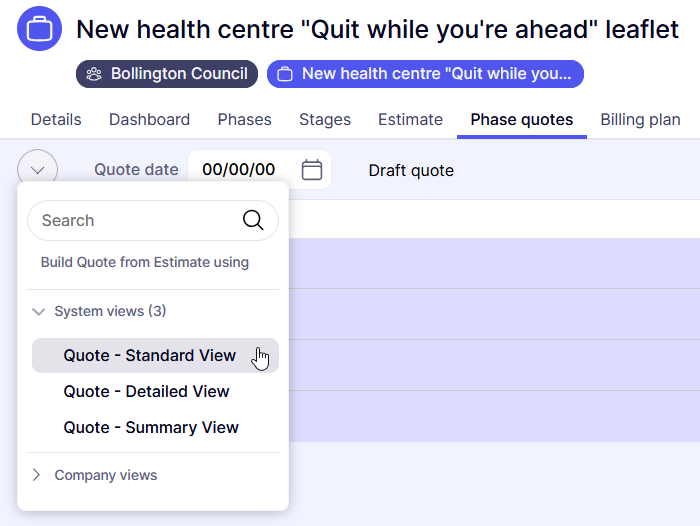The height and width of the screenshot is (526, 700).
Task: Pick Quote - Summary View
Action: coord(151,427)
